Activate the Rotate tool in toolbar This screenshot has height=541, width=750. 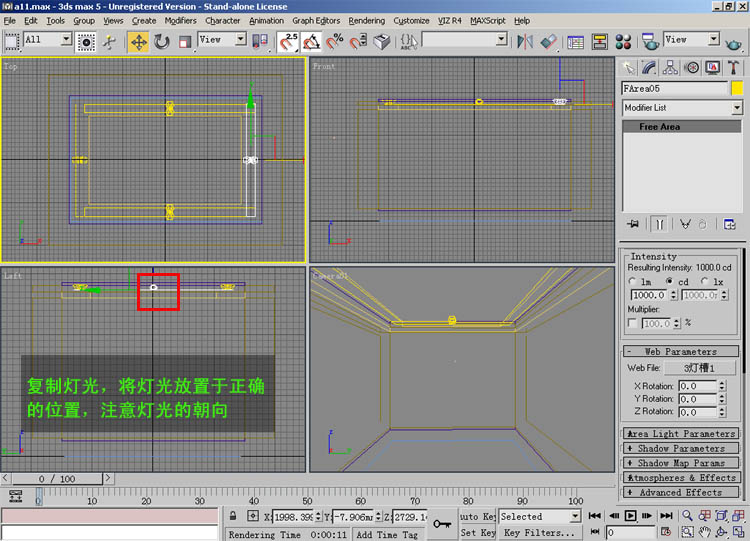(x=161, y=41)
